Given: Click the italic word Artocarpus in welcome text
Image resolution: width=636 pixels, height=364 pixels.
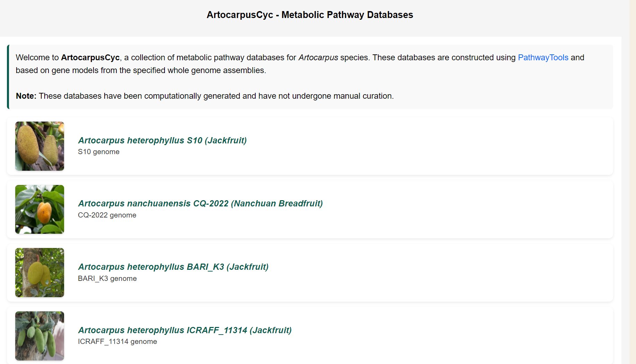Looking at the screenshot, I should click(318, 57).
